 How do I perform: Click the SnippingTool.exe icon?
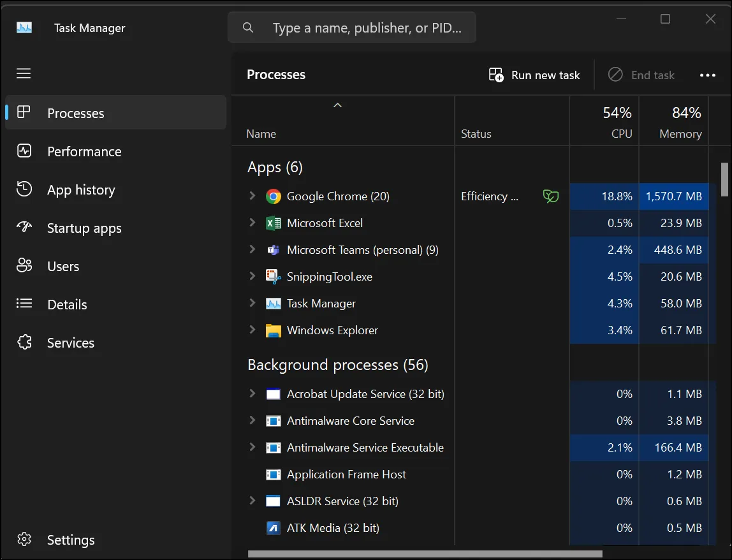(274, 277)
